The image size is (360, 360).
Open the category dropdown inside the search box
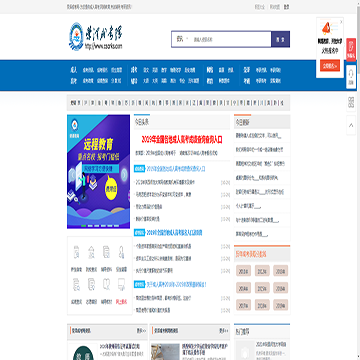(182, 39)
